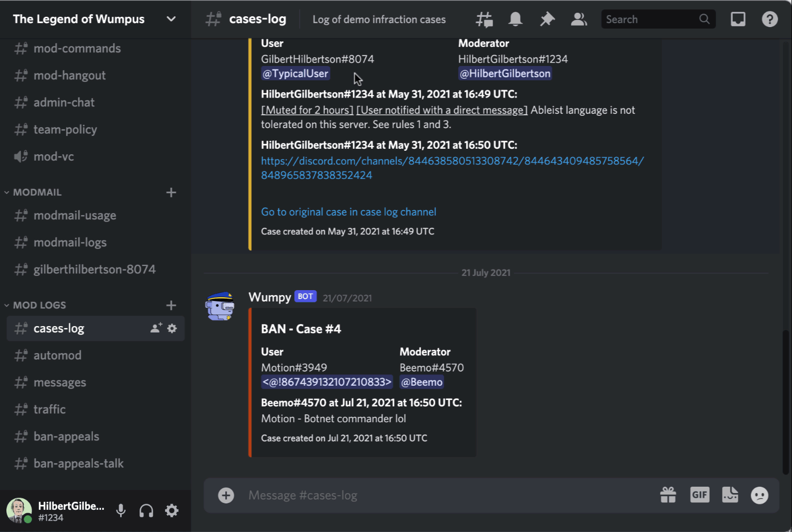Open the sticker picker icon
The height and width of the screenshot is (532, 792).
tap(730, 495)
